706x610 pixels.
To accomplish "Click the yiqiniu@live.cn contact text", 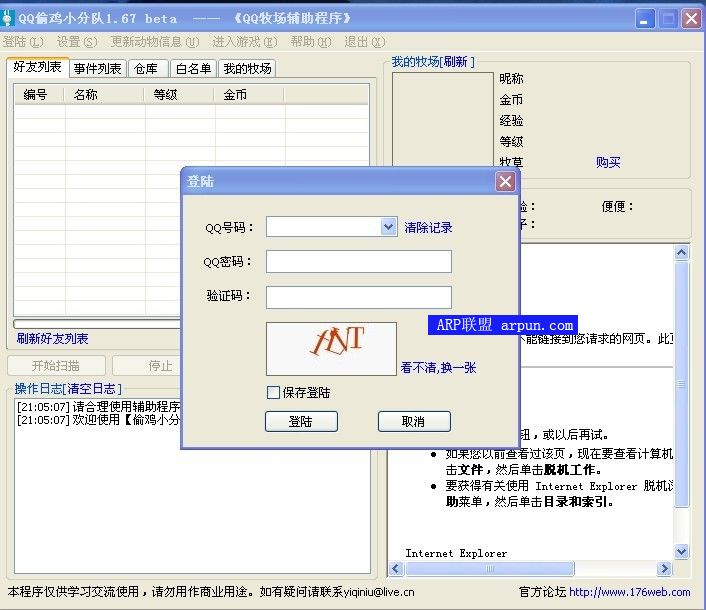I will [x=379, y=592].
